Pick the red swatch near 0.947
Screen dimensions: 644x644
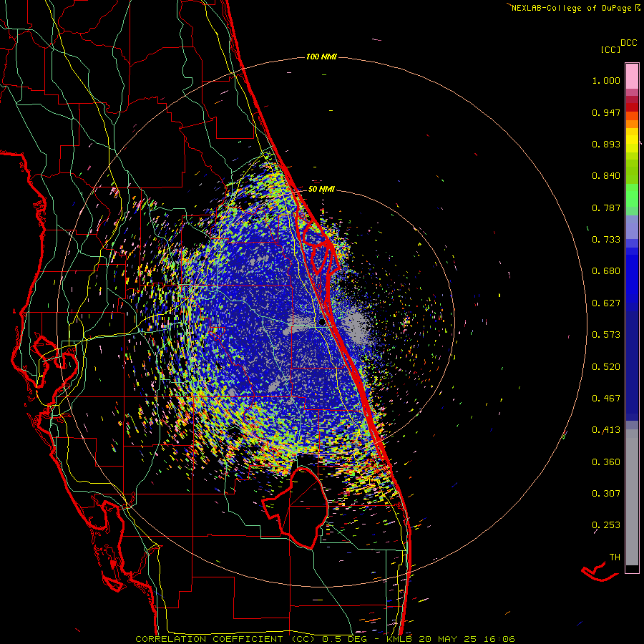point(632,107)
